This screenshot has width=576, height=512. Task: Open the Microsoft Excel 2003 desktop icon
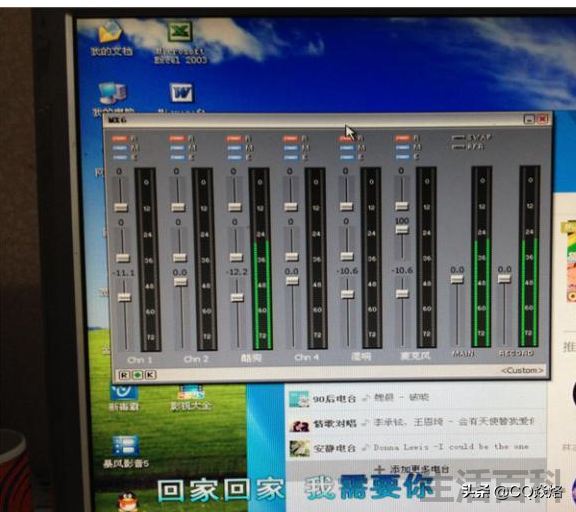point(180,42)
